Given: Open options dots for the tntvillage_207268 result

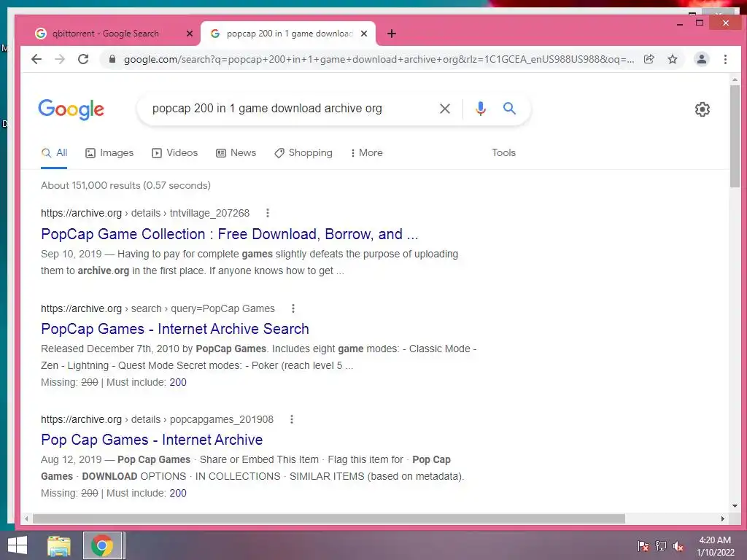Looking at the screenshot, I should tap(267, 213).
